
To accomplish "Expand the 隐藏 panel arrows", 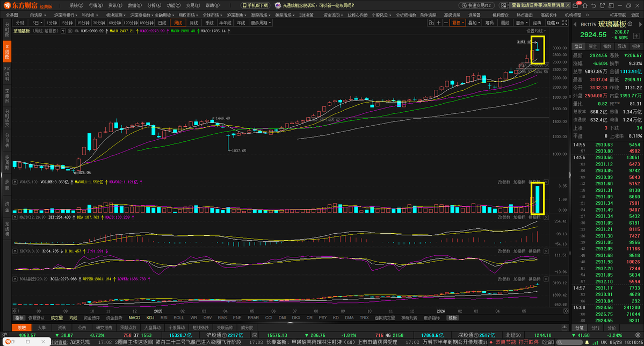I will [x=554, y=23].
